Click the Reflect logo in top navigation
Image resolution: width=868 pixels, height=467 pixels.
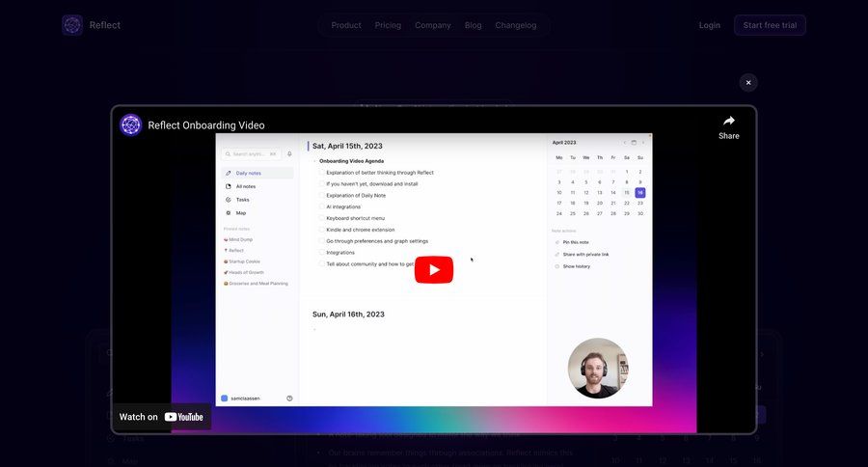coord(72,25)
